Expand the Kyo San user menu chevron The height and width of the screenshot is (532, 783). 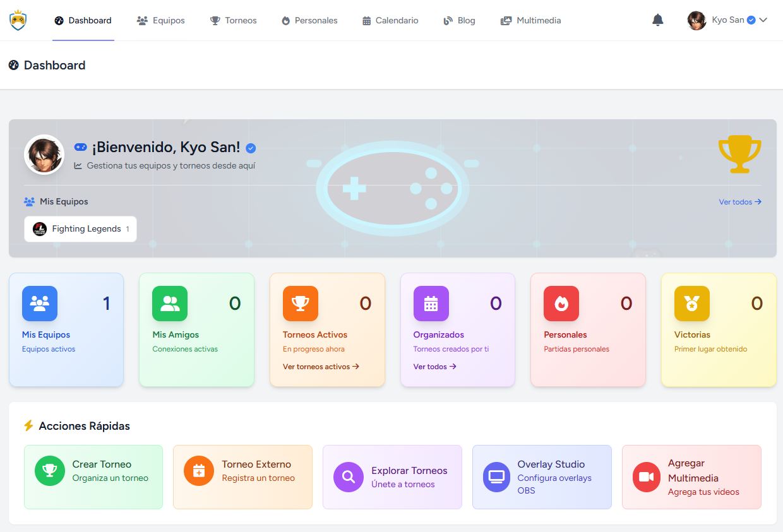point(763,20)
